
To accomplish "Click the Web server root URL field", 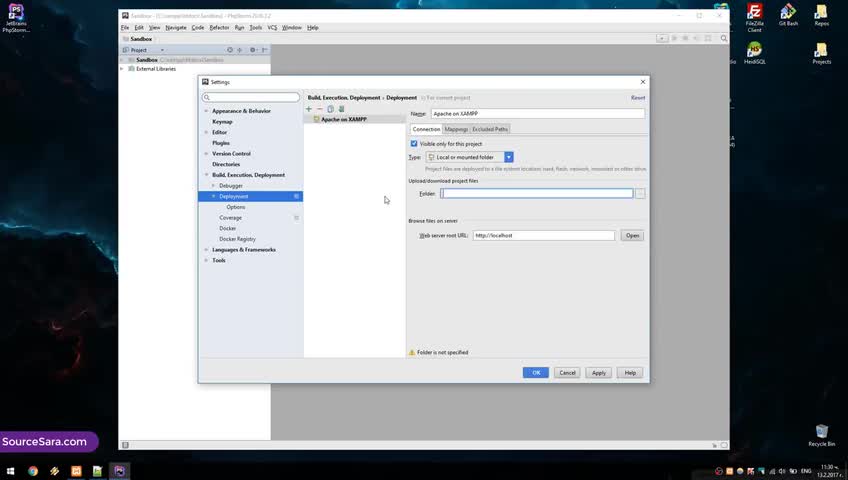I will click(x=544, y=236).
